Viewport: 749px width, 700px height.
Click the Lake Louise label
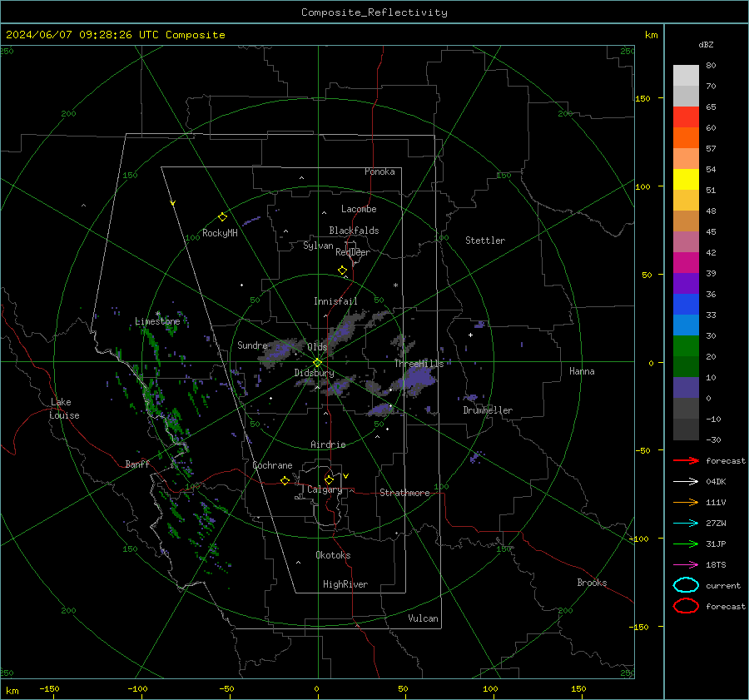[x=64, y=409]
